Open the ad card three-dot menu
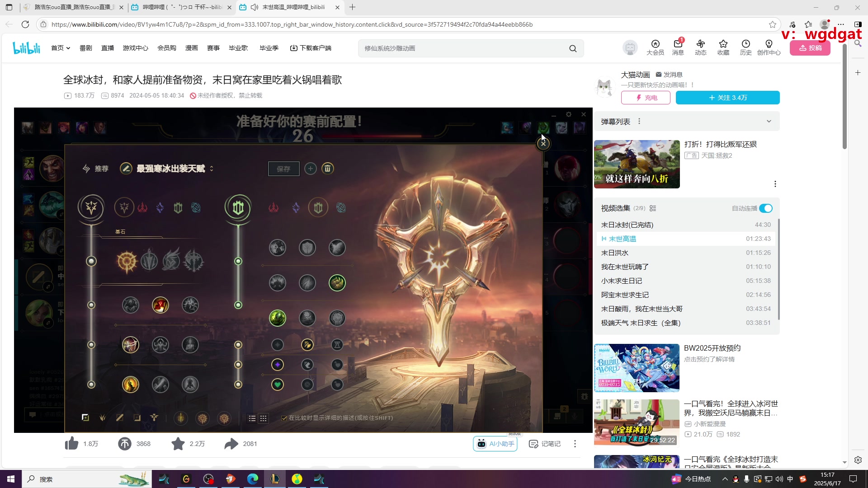 point(775,184)
